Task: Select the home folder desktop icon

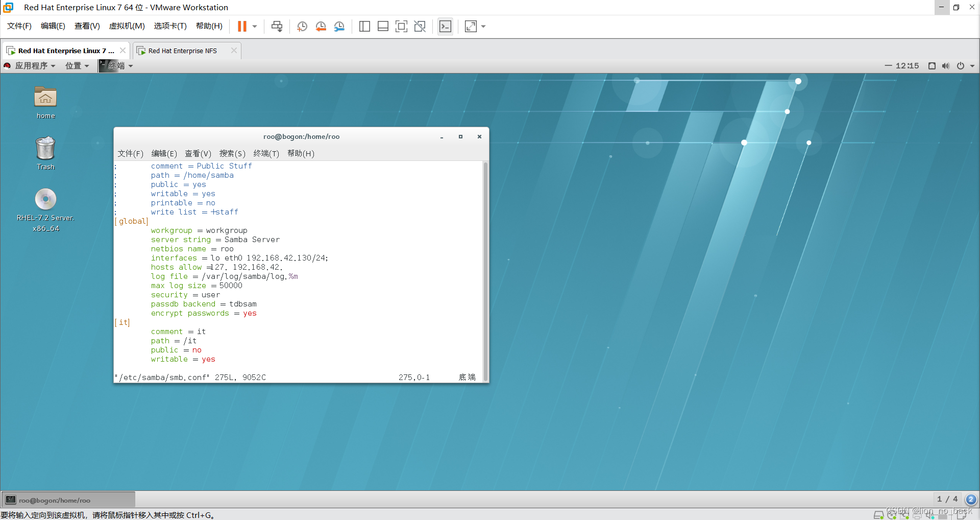Action: pos(45,103)
